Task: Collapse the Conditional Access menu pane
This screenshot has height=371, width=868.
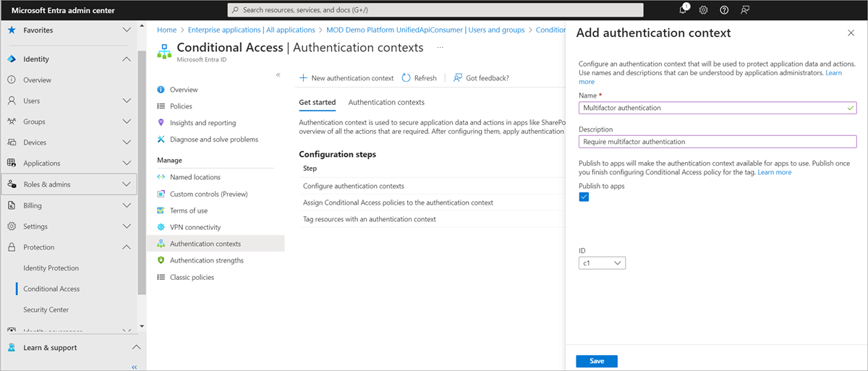Action: (x=278, y=75)
